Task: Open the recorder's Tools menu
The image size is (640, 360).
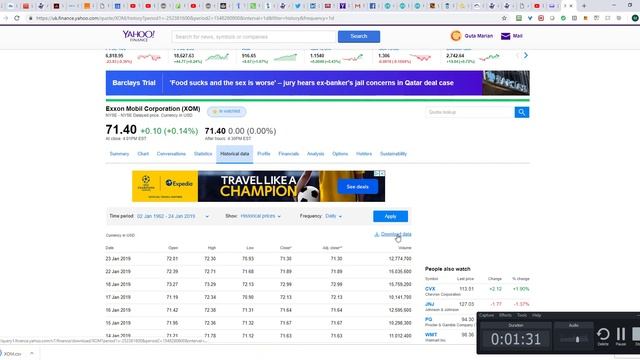Action: pyautogui.click(x=522, y=315)
